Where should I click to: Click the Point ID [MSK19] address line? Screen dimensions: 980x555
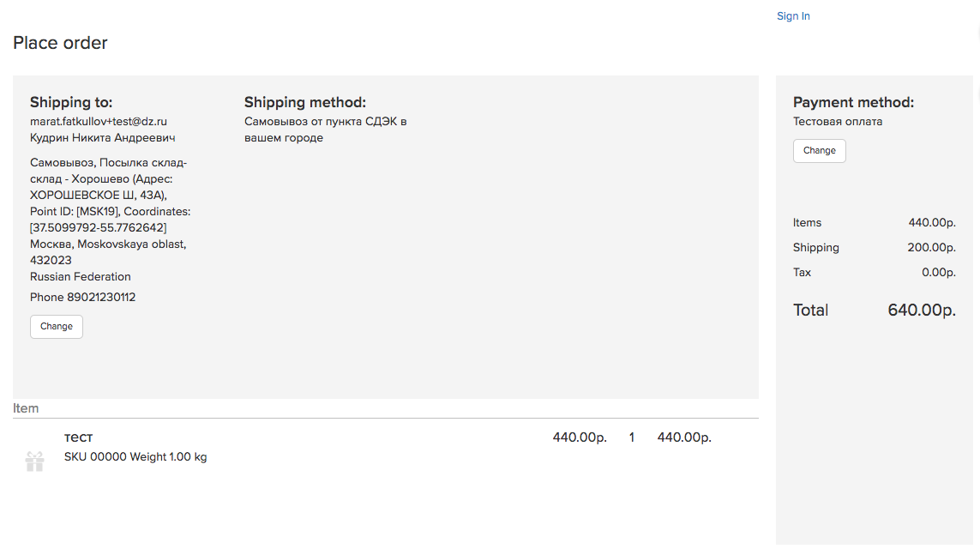110,211
